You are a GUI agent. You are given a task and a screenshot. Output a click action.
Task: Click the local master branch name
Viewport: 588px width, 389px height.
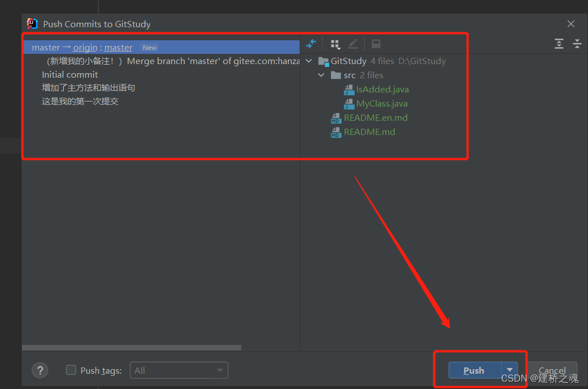click(46, 47)
